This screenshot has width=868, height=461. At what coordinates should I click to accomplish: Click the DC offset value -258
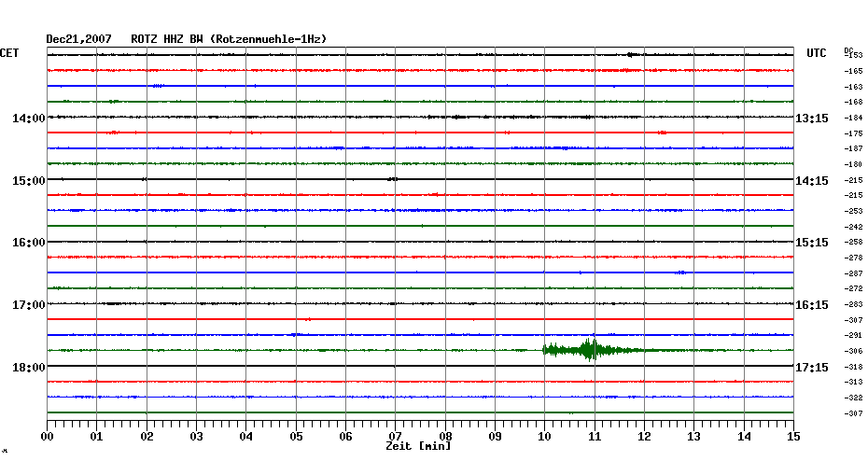(x=854, y=242)
